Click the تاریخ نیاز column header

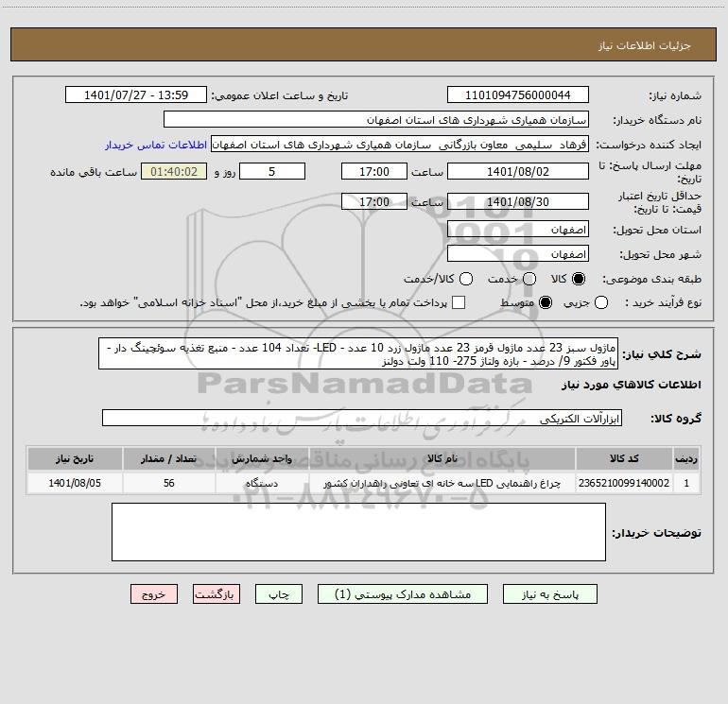[x=75, y=458]
